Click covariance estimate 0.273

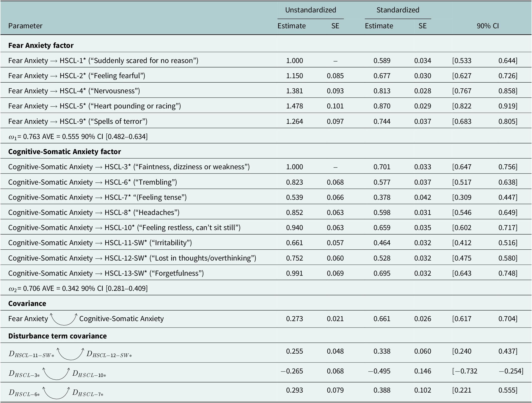(295, 319)
